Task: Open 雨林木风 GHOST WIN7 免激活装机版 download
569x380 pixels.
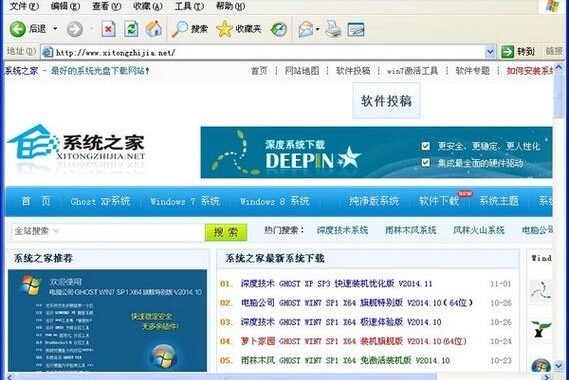Action: click(345, 360)
